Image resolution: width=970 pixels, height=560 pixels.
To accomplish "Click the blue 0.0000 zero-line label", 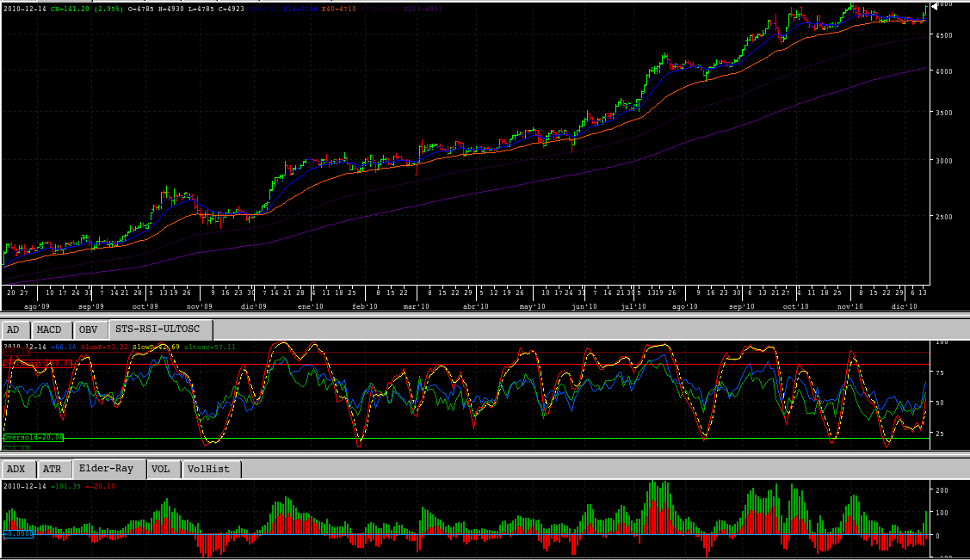I will [x=17, y=533].
